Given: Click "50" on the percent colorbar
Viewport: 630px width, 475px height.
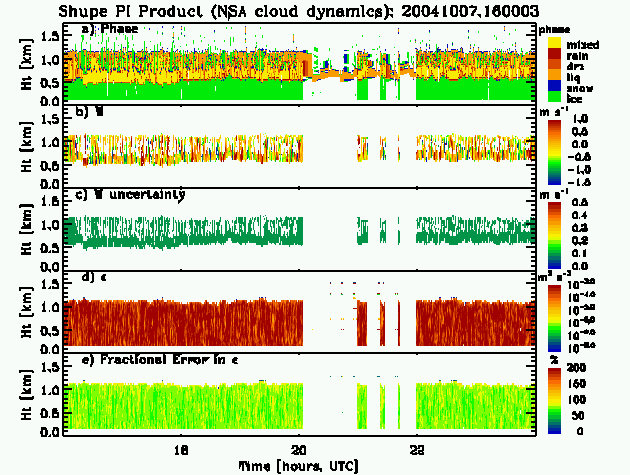Looking at the screenshot, I should coord(577,415).
